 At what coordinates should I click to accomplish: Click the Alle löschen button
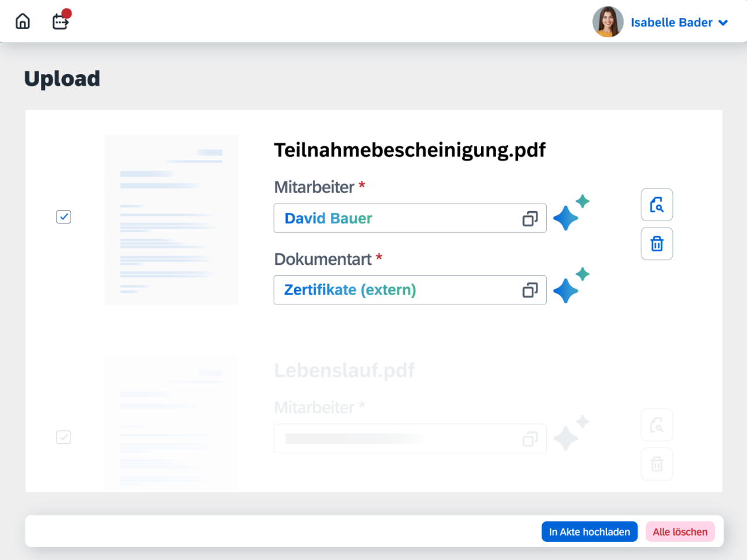(x=680, y=531)
